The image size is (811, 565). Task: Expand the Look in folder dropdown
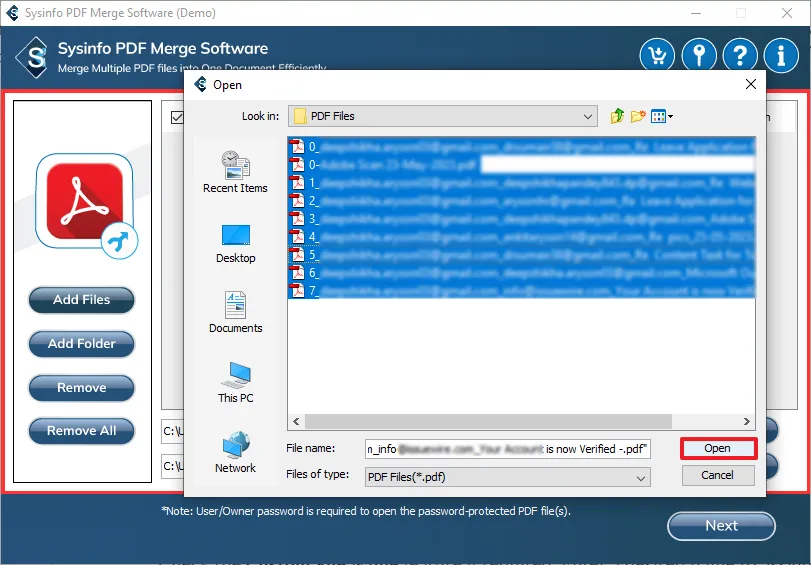coord(588,117)
